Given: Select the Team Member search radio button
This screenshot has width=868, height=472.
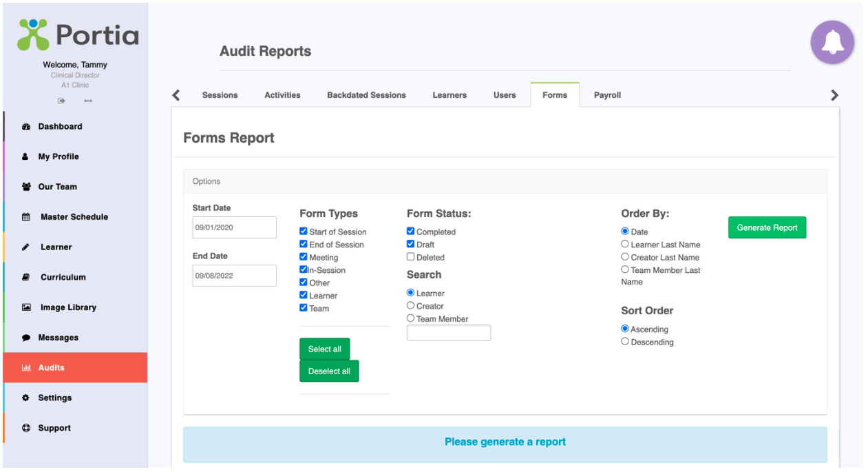Looking at the screenshot, I should [411, 318].
